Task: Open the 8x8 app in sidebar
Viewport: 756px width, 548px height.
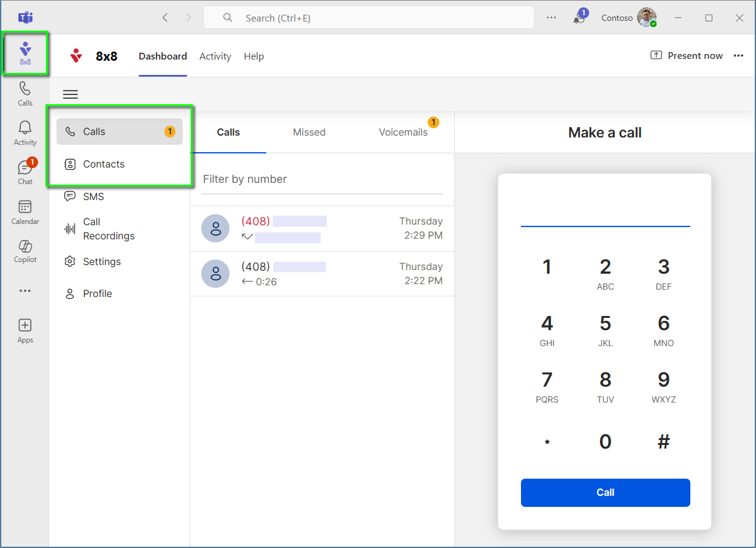Action: click(x=25, y=53)
